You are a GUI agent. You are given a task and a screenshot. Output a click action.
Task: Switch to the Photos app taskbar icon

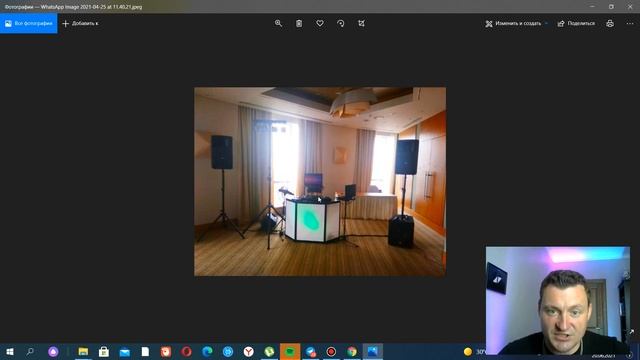pos(373,351)
